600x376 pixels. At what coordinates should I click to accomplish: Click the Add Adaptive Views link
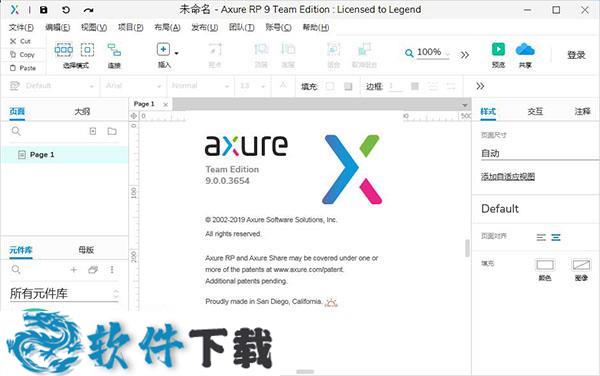tap(507, 176)
